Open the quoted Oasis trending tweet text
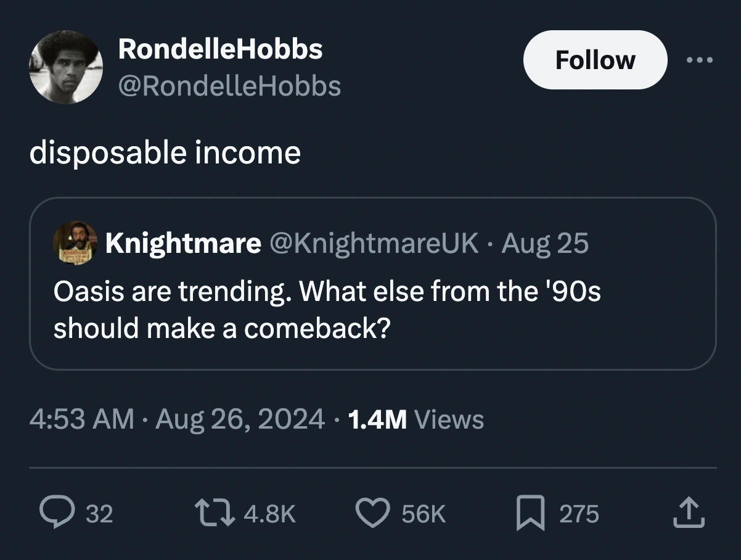The height and width of the screenshot is (560, 741). tap(327, 308)
